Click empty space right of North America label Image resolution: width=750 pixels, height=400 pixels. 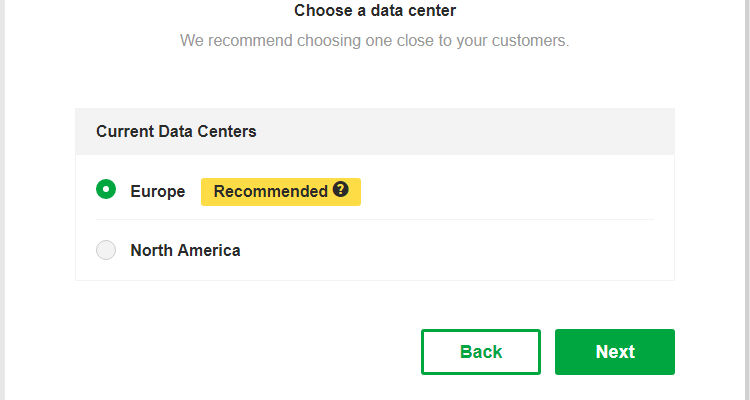pos(450,250)
